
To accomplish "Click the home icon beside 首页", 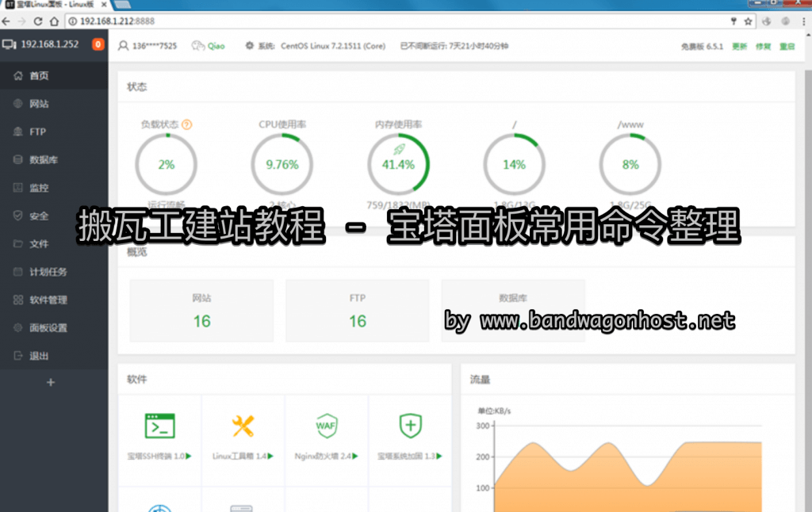I will point(18,75).
